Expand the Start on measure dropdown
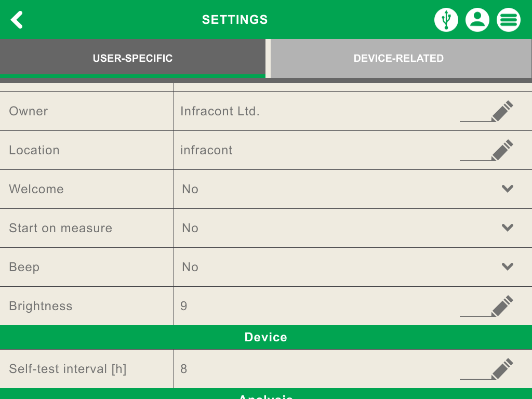The height and width of the screenshot is (399, 532). 508,228
